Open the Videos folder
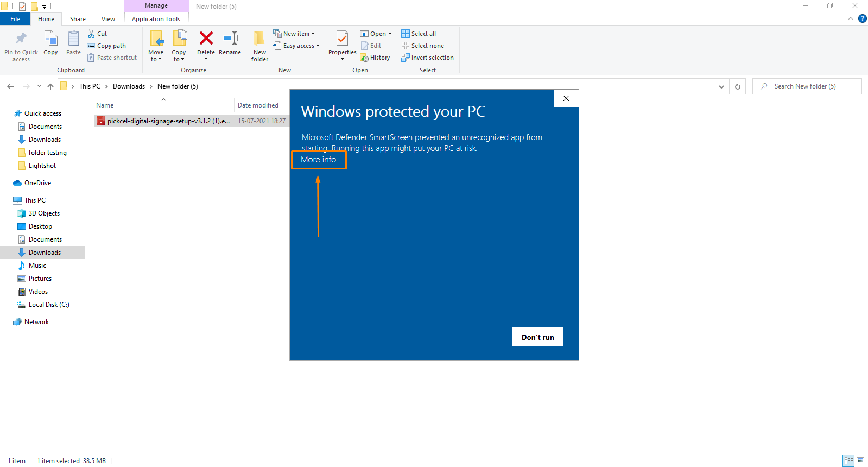The height and width of the screenshot is (467, 868). pos(38,292)
